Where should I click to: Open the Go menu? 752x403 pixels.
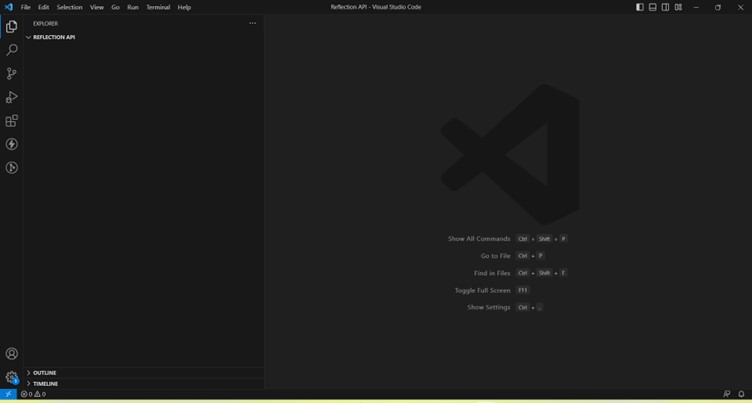[115, 7]
